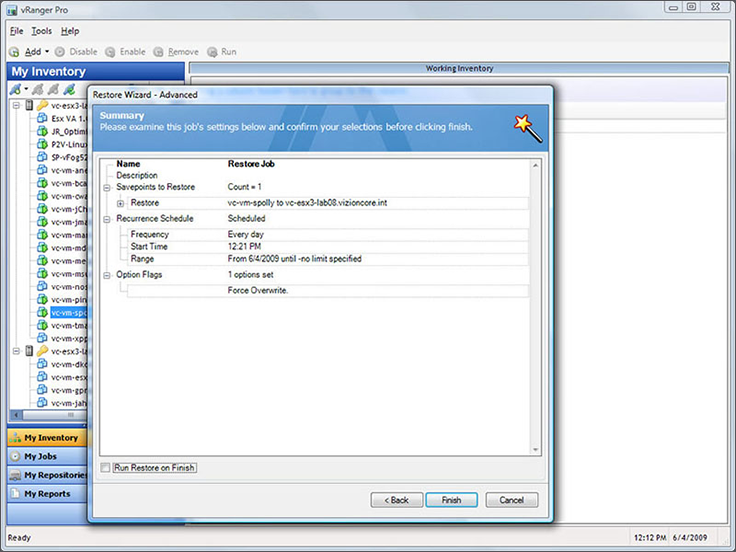Click the VM icon beside vc-vm-jah
Viewport: 736px width, 552px height.
tap(42, 402)
